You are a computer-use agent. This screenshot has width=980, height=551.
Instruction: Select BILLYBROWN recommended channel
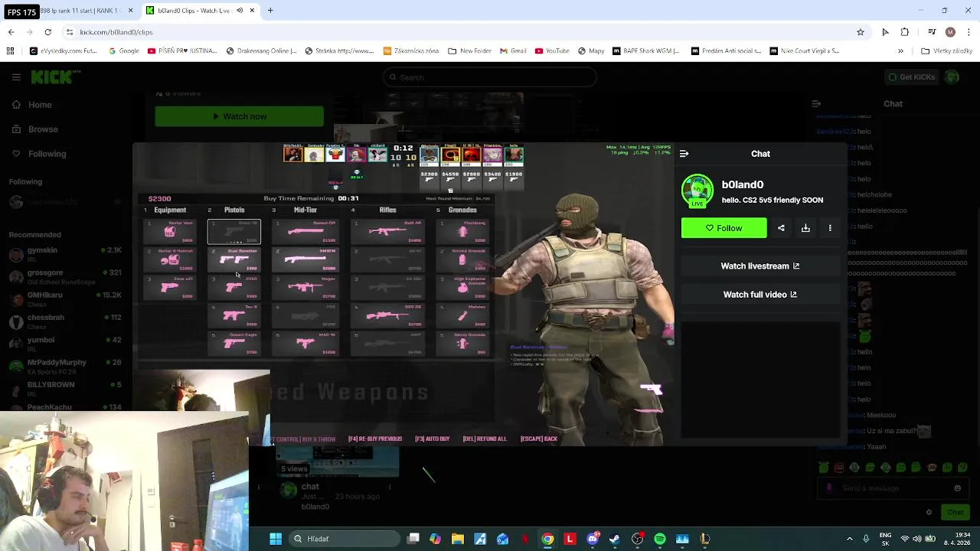click(x=64, y=388)
